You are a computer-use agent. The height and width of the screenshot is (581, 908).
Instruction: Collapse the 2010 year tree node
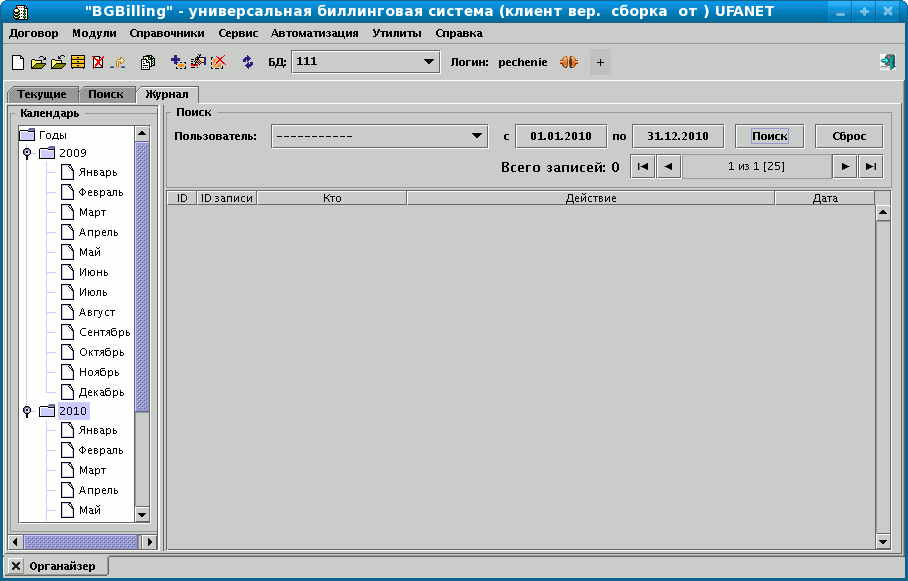pyautogui.click(x=27, y=411)
